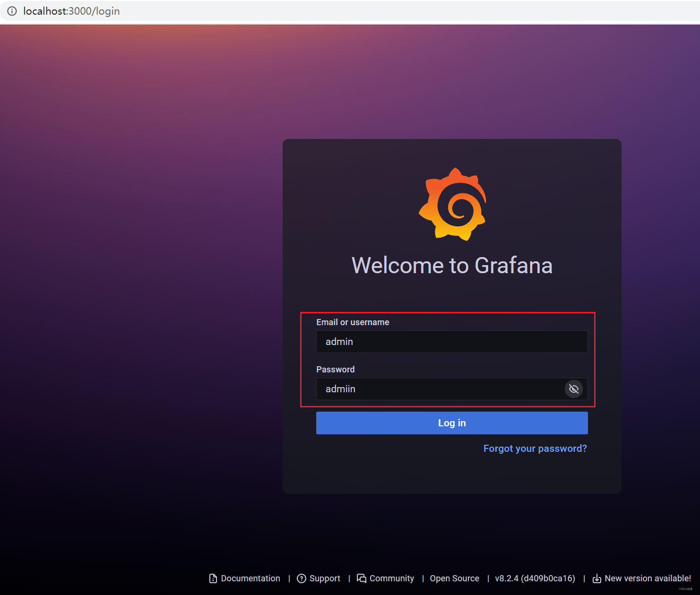Click the site info icon in address bar
Screen dimensions: 700x595
[x=12, y=11]
